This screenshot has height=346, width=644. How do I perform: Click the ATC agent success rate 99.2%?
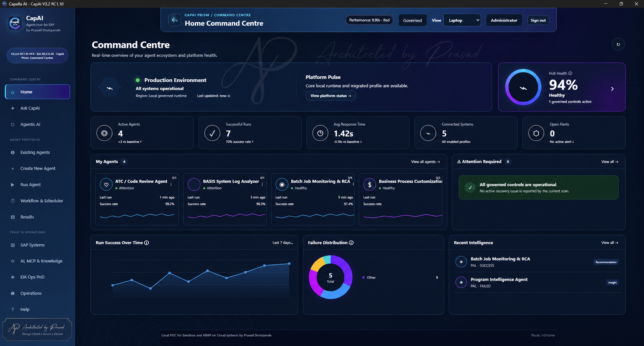coord(170,204)
